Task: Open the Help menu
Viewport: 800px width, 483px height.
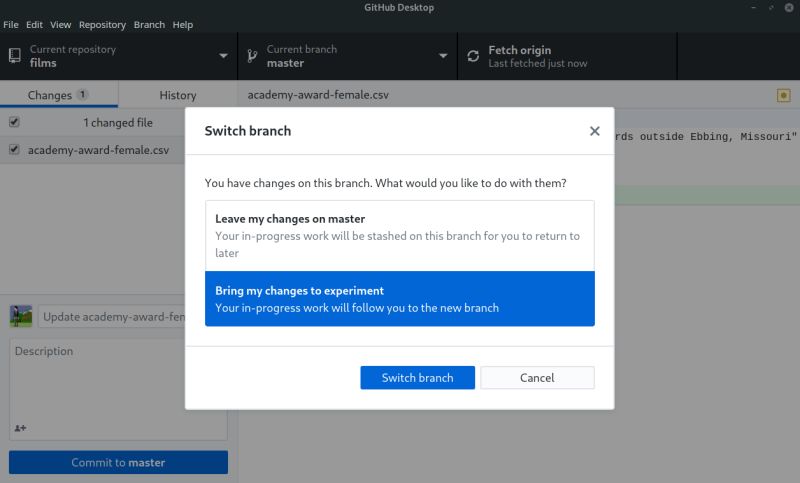Action: pos(183,24)
